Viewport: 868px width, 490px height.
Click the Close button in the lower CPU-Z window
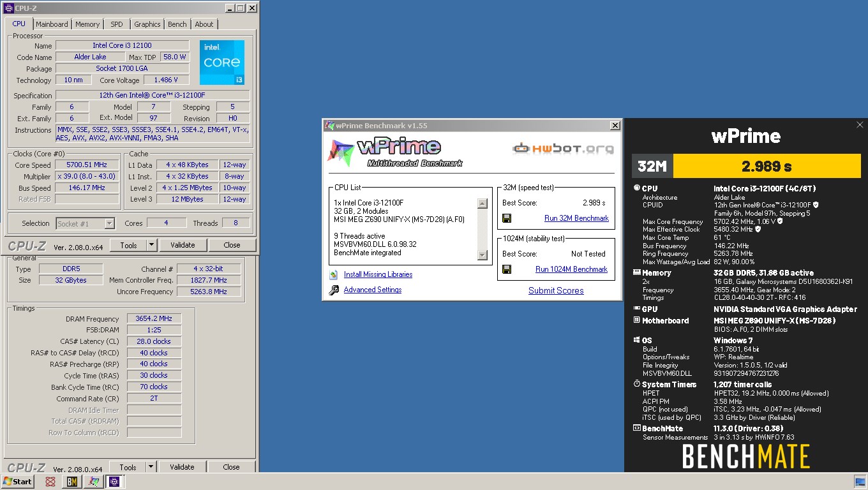(231, 467)
